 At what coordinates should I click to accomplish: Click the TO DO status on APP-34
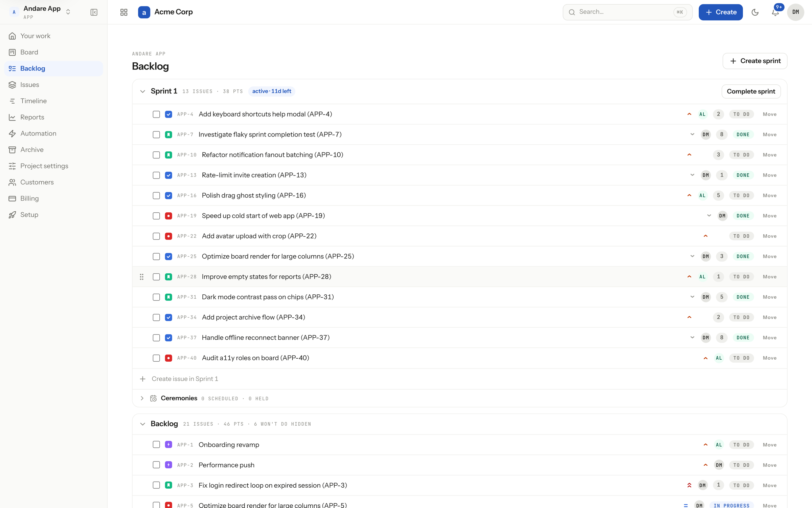tap(741, 317)
